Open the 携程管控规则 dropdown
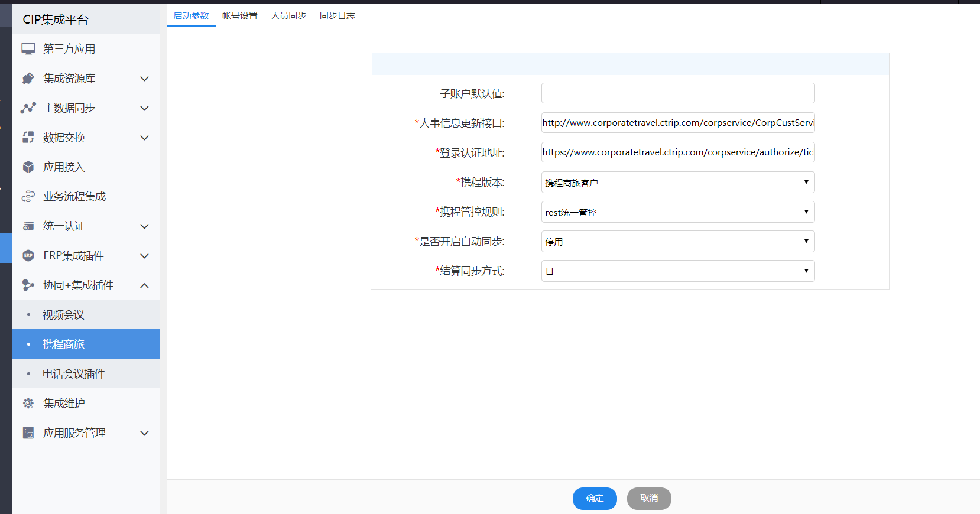Screen dimensions: 980x514 click(677, 212)
